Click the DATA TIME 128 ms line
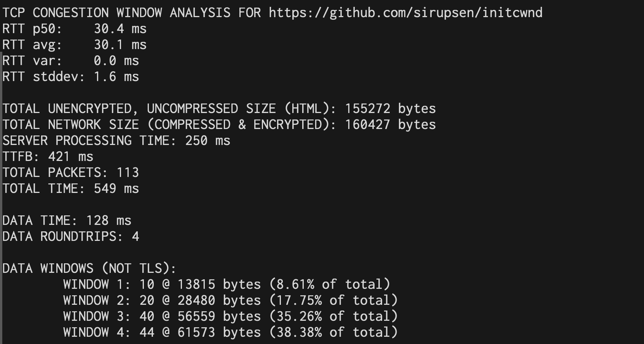This screenshot has width=644, height=344. pos(67,220)
